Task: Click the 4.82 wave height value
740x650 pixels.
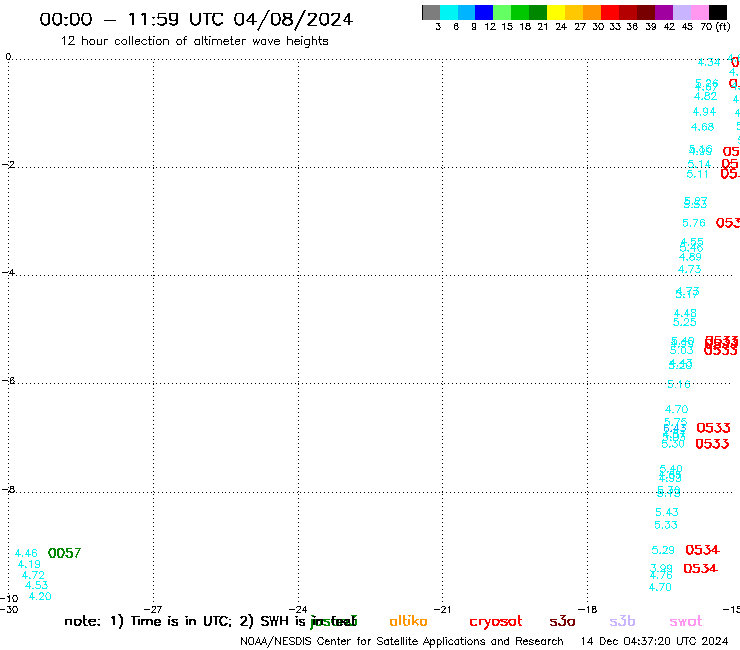Action: pos(706,96)
